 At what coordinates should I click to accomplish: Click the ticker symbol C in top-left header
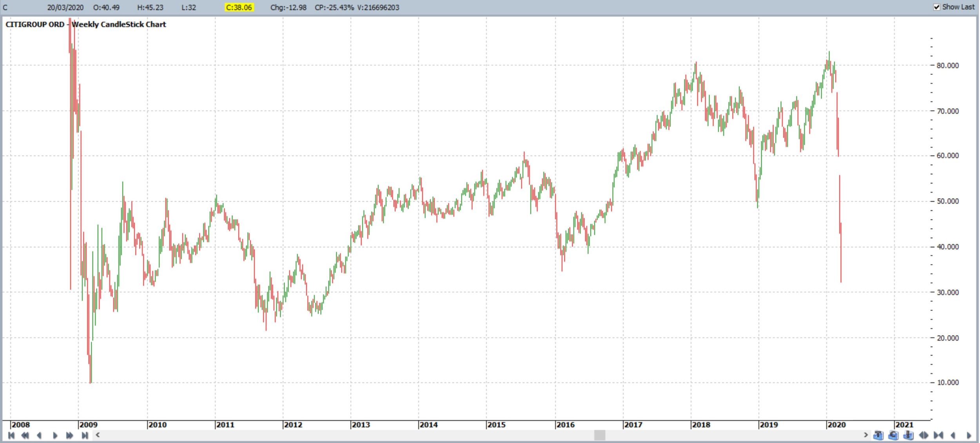tap(5, 7)
